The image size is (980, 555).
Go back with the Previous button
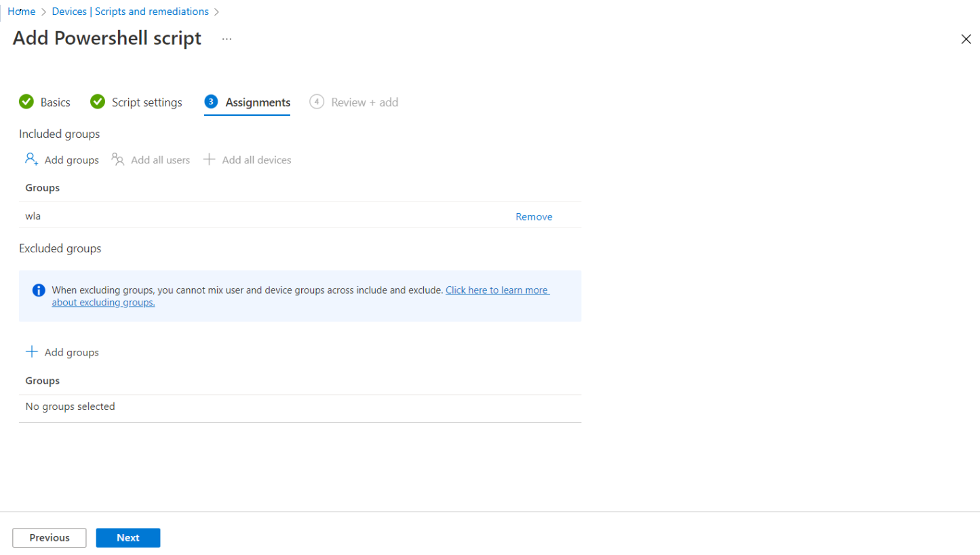coord(50,537)
